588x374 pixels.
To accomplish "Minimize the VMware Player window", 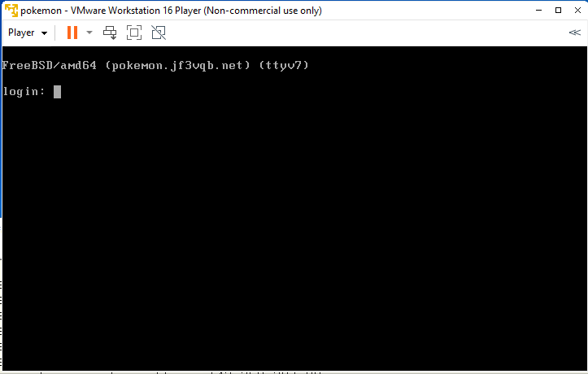I will click(539, 11).
